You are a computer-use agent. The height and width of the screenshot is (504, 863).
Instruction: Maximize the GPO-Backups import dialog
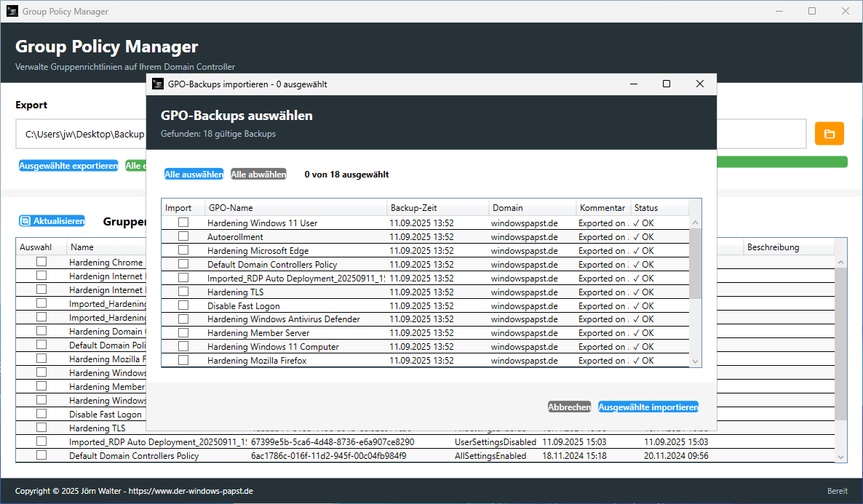pyautogui.click(x=666, y=84)
